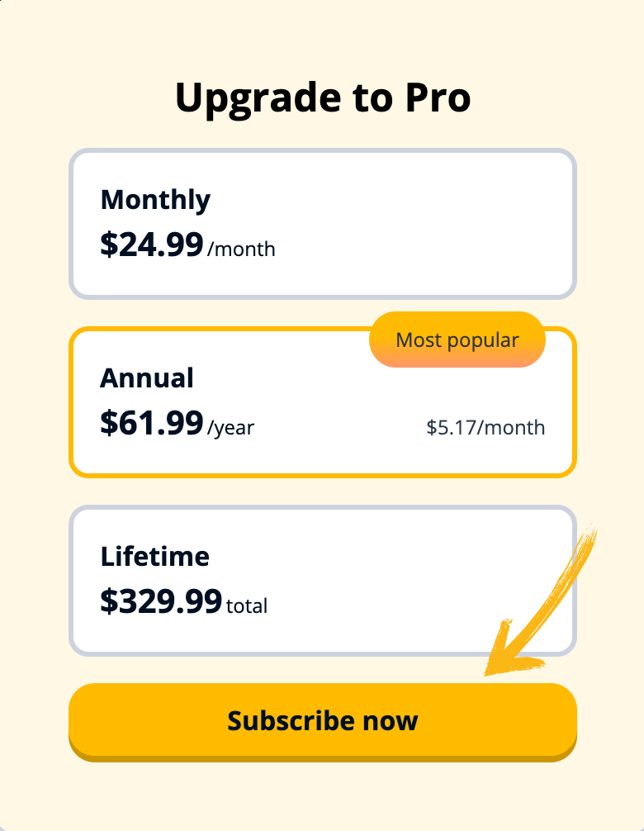Click the $24.99 monthly price
This screenshot has height=831, width=644.
coord(151,245)
